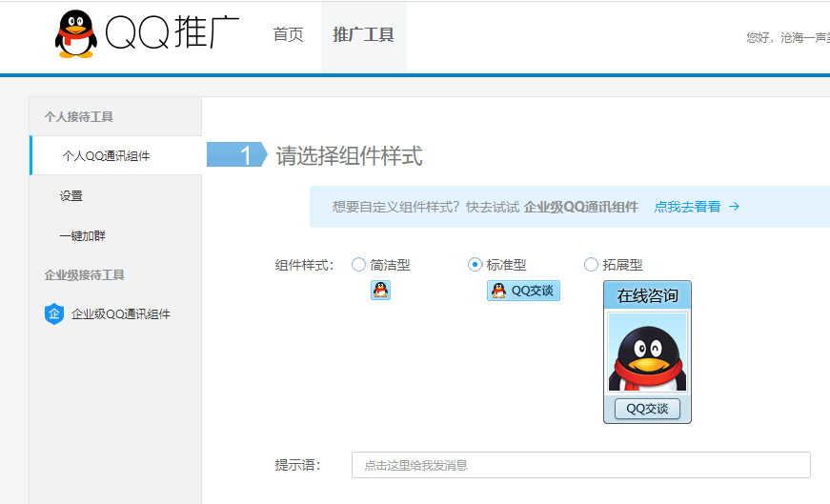Screen dimensions: 830x504
Task: Select the 简洁型 radio button
Action: coord(358,264)
